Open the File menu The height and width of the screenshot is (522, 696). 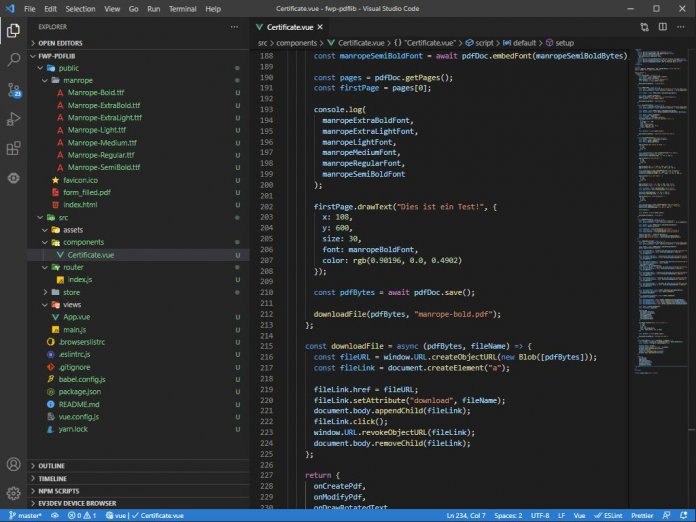pos(30,9)
